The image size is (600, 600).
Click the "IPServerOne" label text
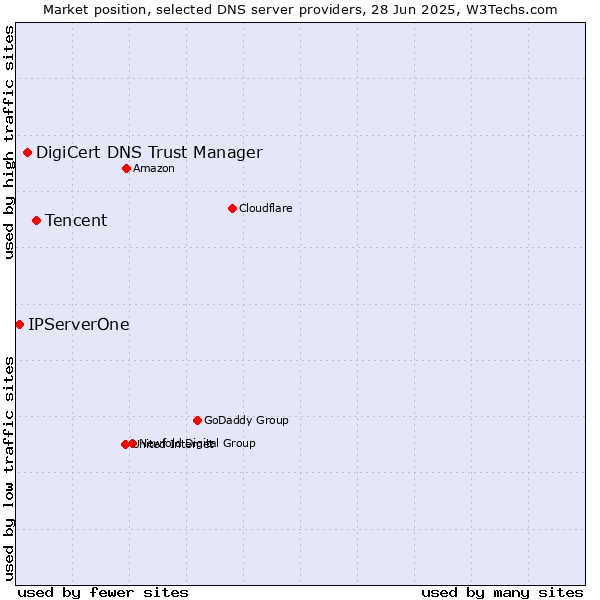(x=79, y=324)
